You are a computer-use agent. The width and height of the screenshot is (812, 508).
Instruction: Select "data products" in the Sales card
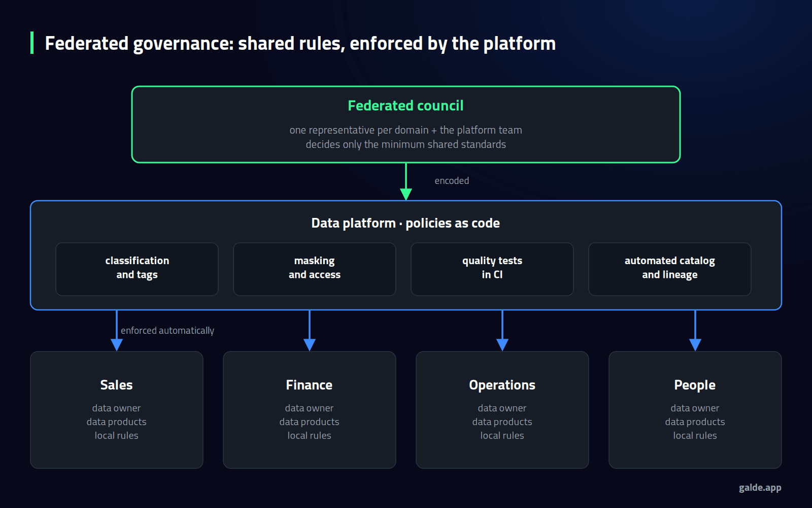[x=116, y=422]
